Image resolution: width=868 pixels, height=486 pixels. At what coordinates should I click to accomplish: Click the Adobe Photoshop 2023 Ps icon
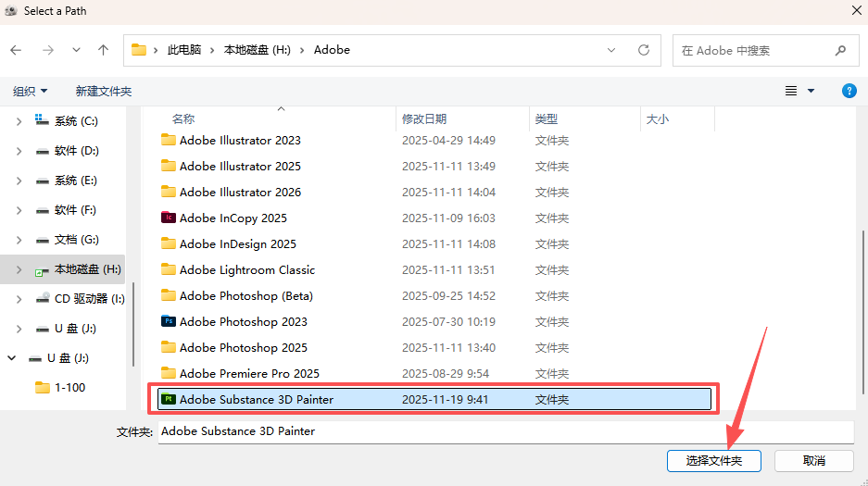(169, 321)
